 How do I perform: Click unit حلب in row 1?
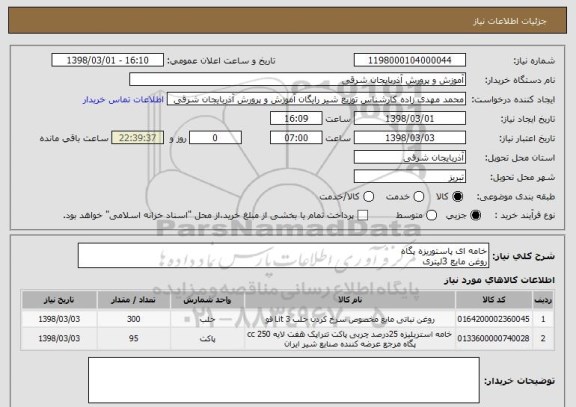pos(208,319)
